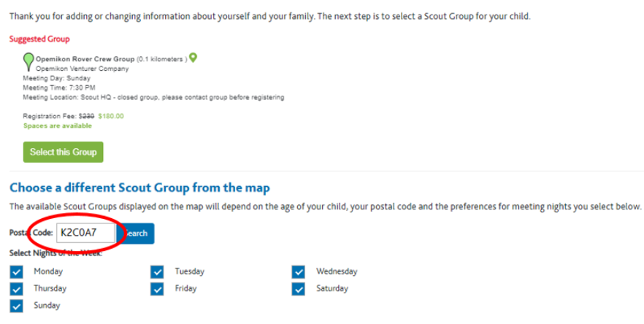Uncheck the Monday checkbox

[x=17, y=271]
